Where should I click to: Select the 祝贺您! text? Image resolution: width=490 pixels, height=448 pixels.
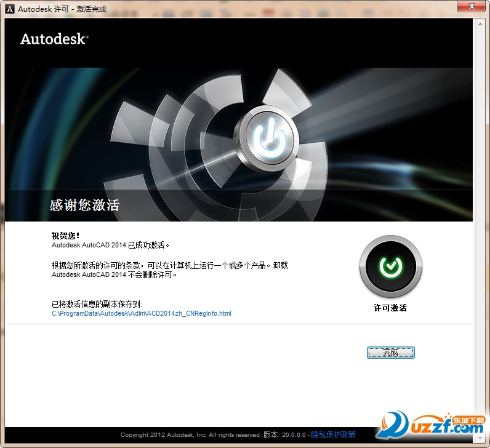[66, 236]
